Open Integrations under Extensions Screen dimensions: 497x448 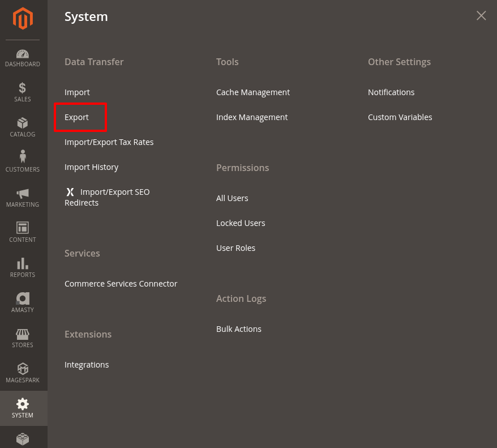click(x=87, y=365)
